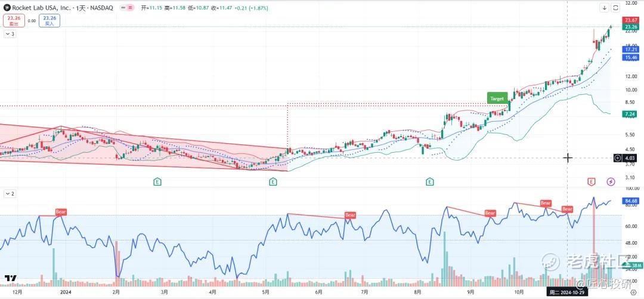Click the red 23.26 sell button
Screen dimensions: 644x299
click(14, 20)
